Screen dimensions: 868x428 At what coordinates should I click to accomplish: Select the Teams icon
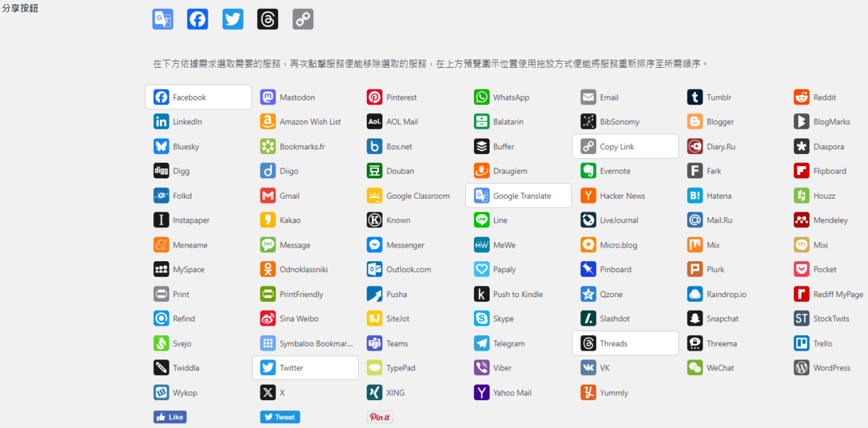click(x=375, y=343)
